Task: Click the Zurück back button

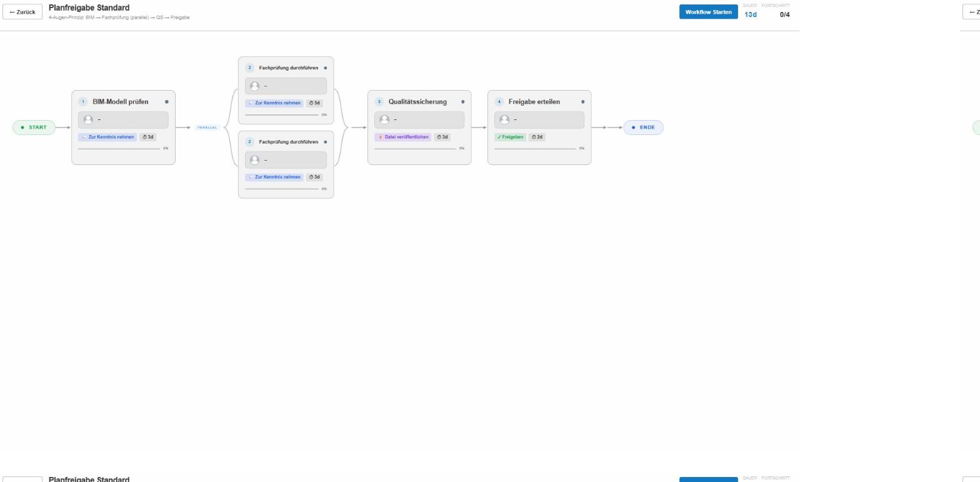Action: (x=22, y=12)
